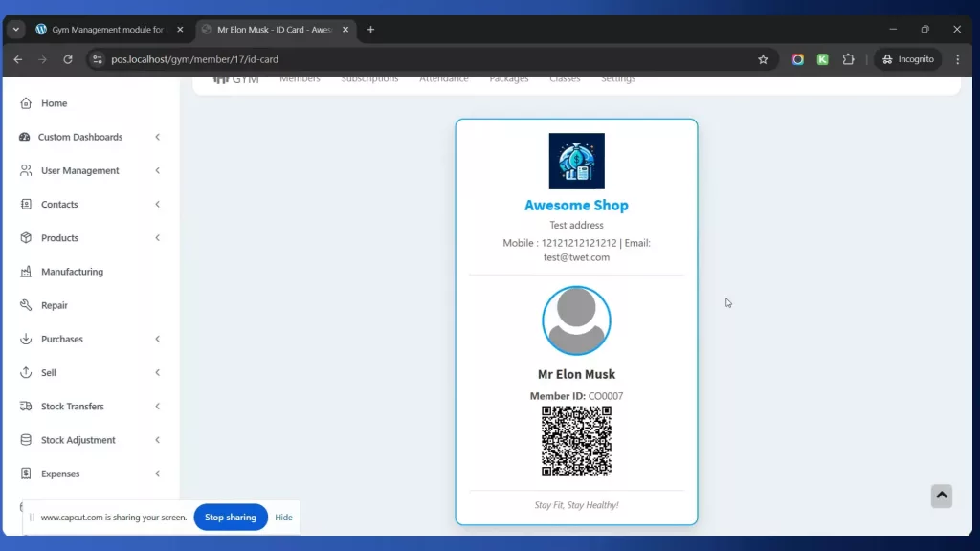This screenshot has height=551, width=980.
Task: Reload the current page
Action: click(x=68, y=59)
